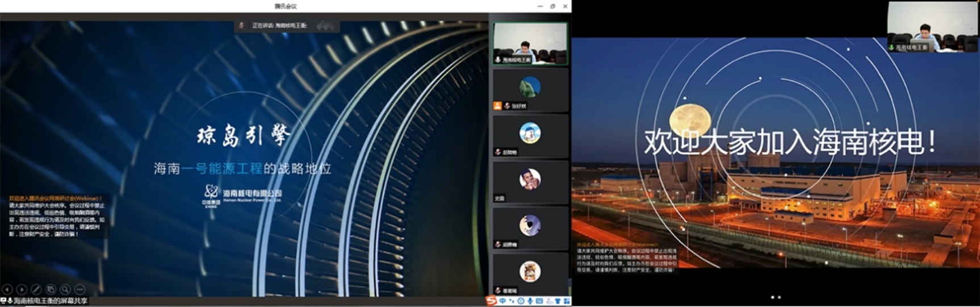
Task: Toggle Chinese input mode 中 icon
Action: [x=502, y=301]
